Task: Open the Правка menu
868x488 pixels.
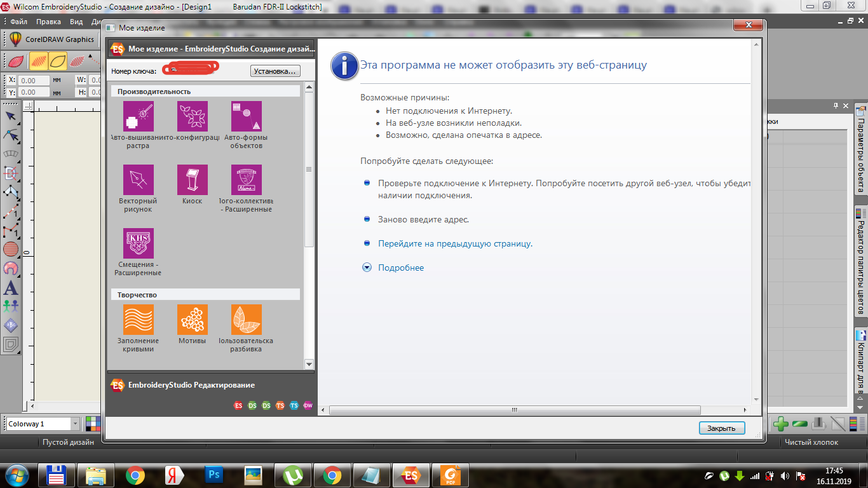Action: [x=48, y=22]
